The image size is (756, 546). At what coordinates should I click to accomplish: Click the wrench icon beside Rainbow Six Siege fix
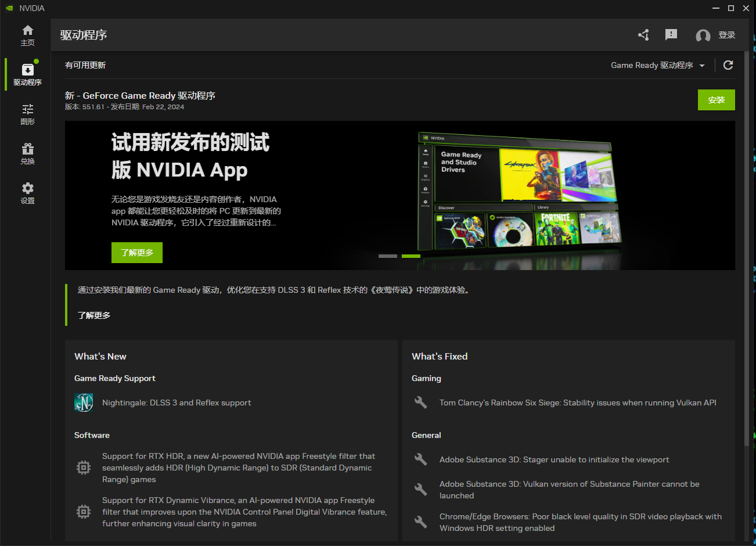coord(421,403)
